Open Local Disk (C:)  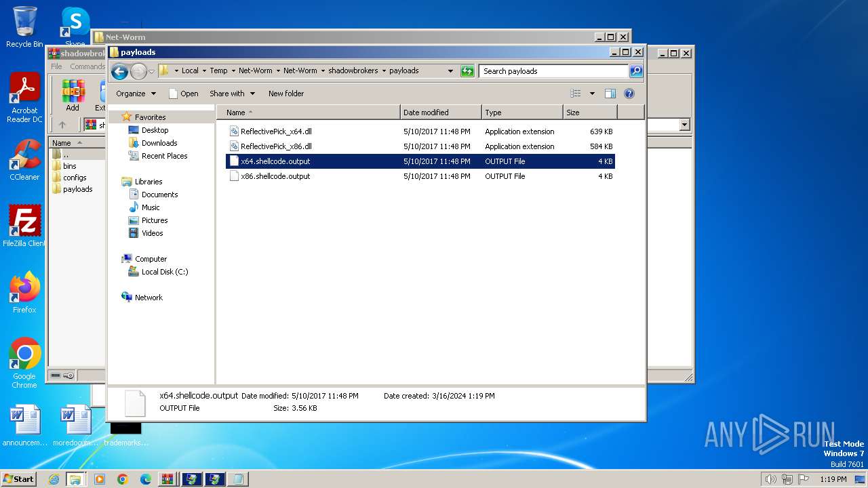(x=164, y=272)
